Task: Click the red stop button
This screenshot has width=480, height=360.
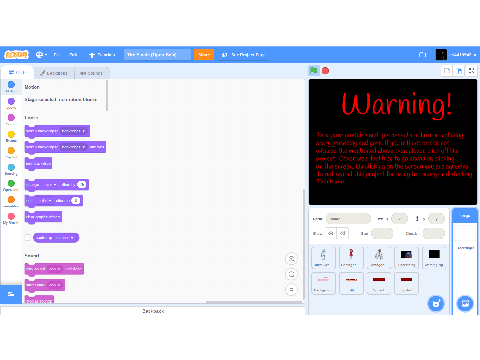Action: [326, 71]
